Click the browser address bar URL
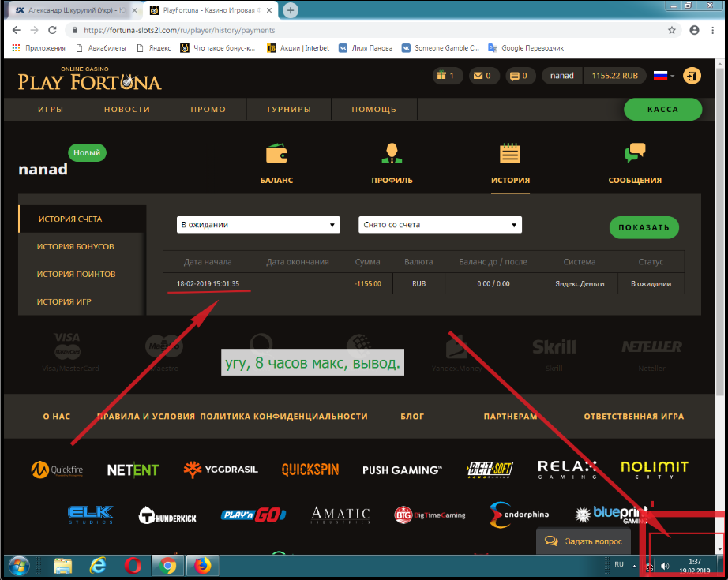 pos(179,30)
